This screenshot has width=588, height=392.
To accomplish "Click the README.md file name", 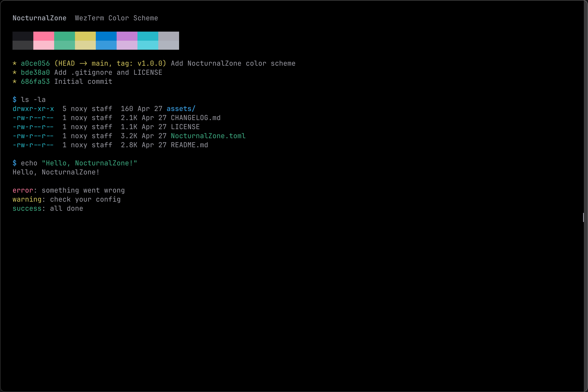I will coord(189,145).
